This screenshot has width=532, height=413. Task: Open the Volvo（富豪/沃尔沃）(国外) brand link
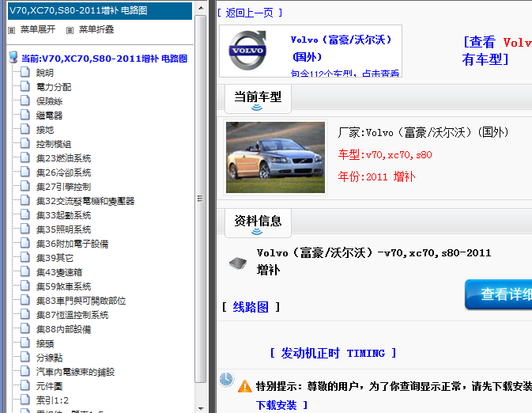coord(341,48)
